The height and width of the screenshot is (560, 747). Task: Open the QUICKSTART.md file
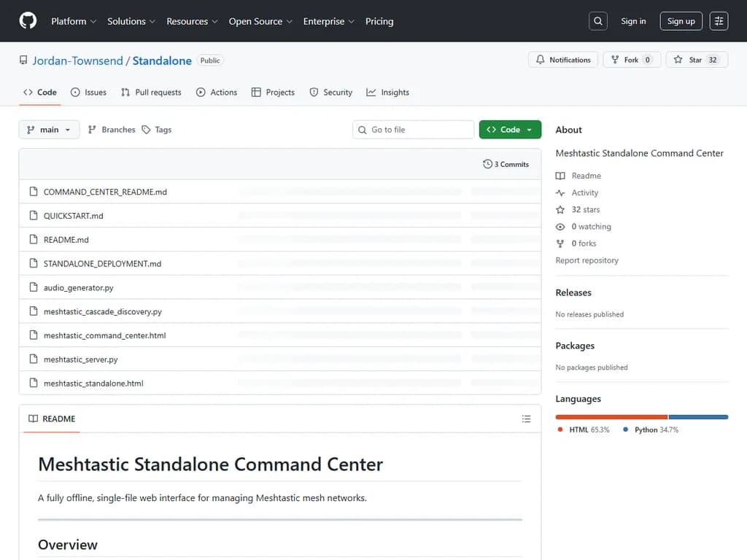tap(75, 215)
